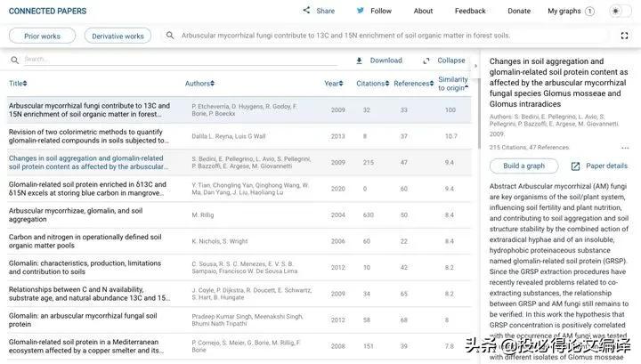This screenshot has height=364, width=641.
Task: Click the Paper details external link icon
Action: tap(575, 166)
